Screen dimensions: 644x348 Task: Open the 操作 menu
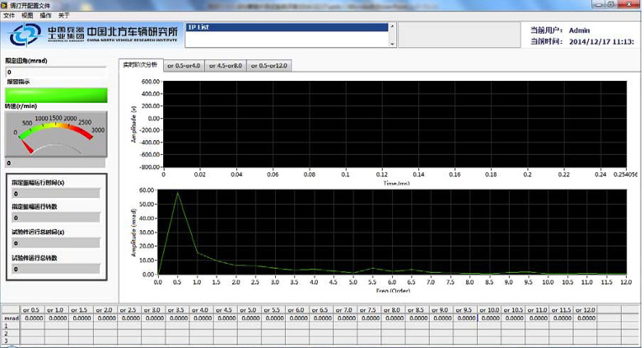pos(46,16)
